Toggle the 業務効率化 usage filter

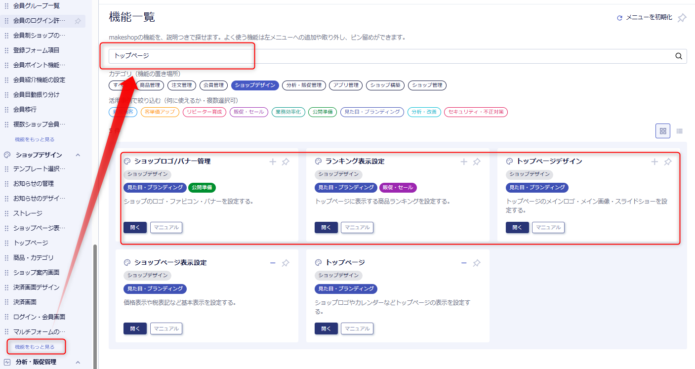click(288, 112)
